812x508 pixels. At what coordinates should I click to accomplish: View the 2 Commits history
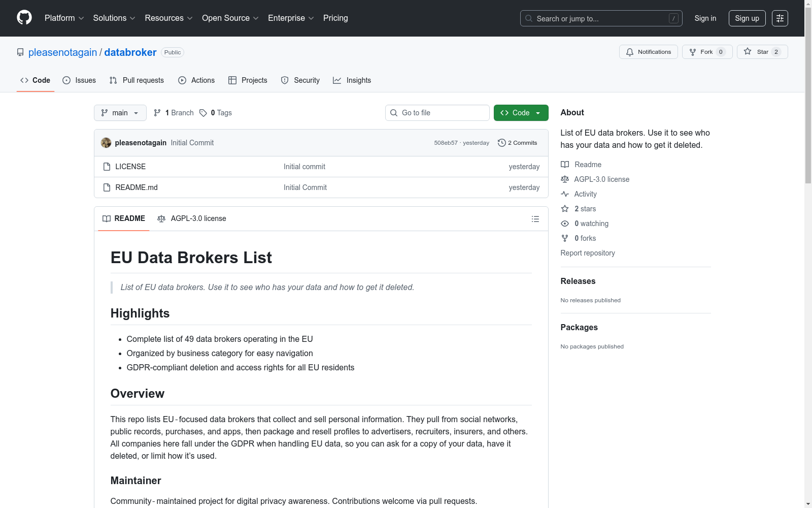coord(518,143)
